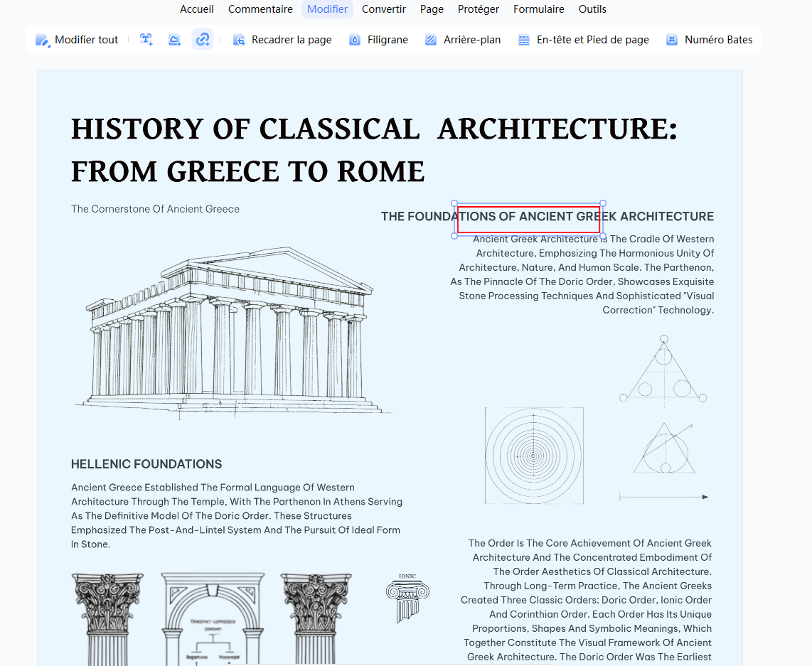Click the HELLENIC FOUNDATIONS heading text
This screenshot has height=666, width=812.
pos(146,464)
